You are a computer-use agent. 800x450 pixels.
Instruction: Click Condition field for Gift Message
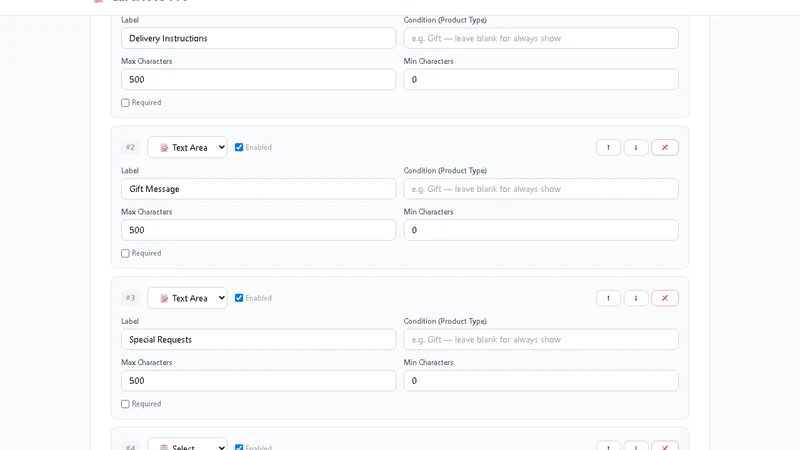tap(541, 189)
